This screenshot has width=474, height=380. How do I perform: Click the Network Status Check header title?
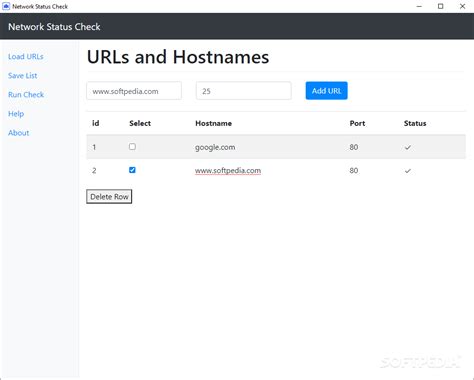pyautogui.click(x=54, y=27)
